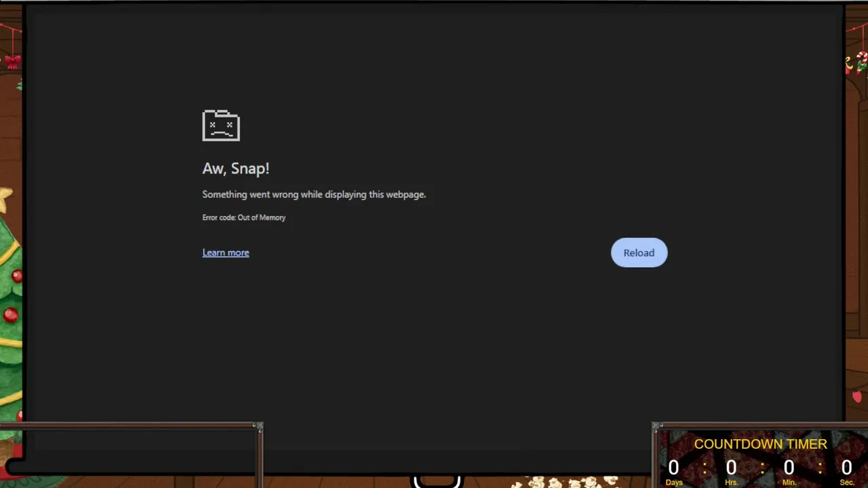Click the Something went wrong message text
This screenshot has width=868, height=488.
tap(314, 195)
